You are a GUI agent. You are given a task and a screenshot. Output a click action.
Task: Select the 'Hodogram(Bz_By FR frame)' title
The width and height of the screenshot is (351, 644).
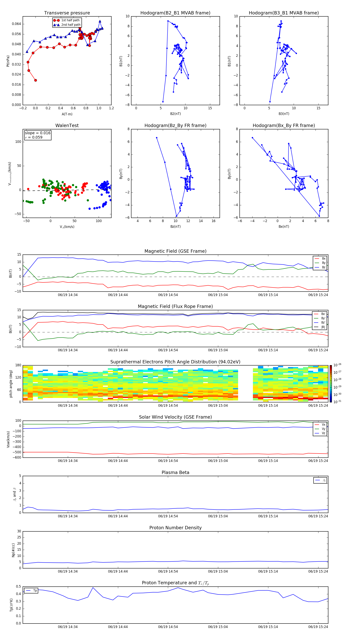tap(175, 125)
